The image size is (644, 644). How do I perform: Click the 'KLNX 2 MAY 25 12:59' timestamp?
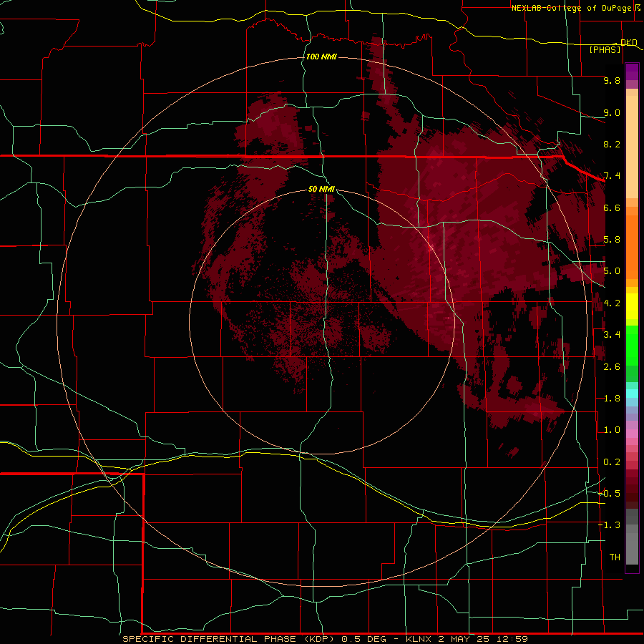click(467, 639)
